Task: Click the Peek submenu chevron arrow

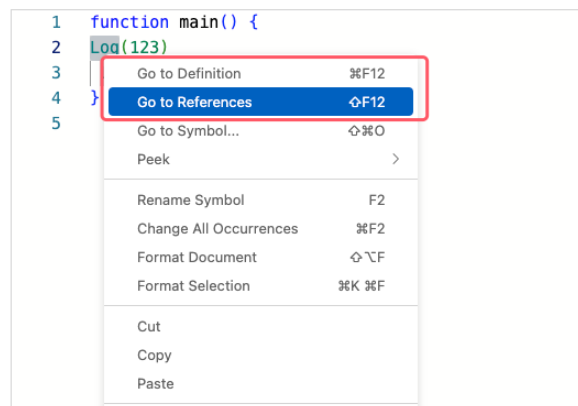Action: click(x=396, y=159)
